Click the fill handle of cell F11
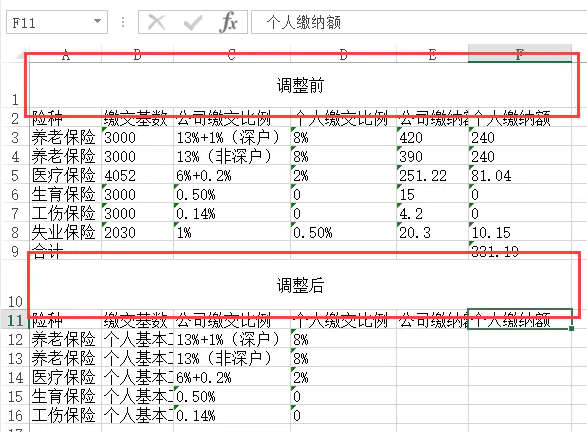 tap(571, 328)
